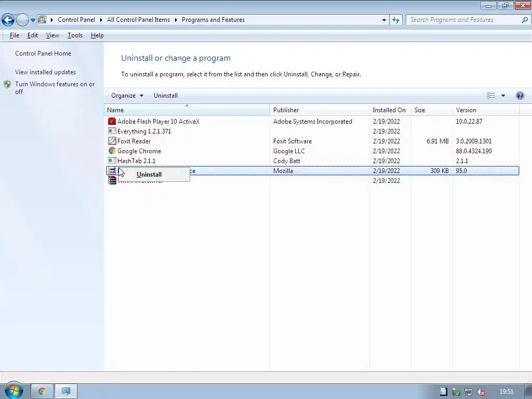The image size is (532, 399).
Task: Go to Control Panel Home
Action: tap(43, 54)
